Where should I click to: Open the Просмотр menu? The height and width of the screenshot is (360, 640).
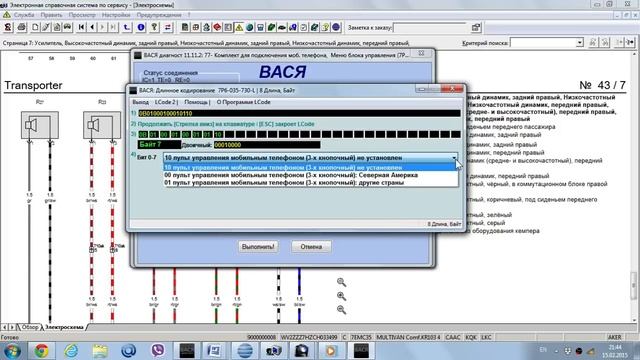point(82,15)
